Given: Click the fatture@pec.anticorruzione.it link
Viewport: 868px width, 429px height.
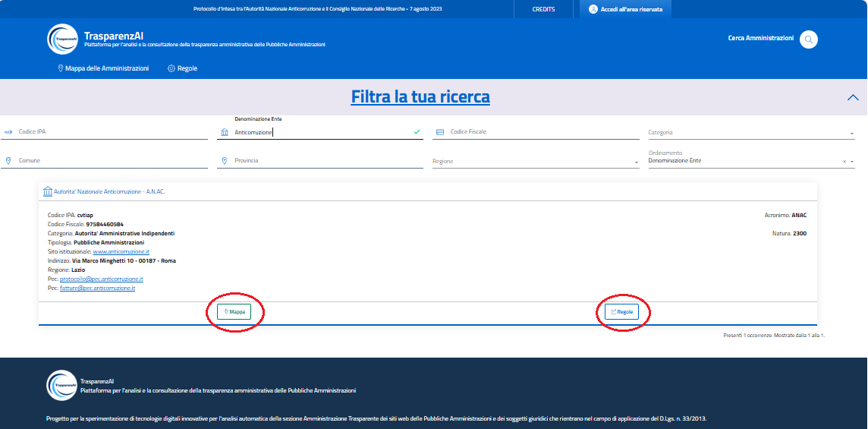Looking at the screenshot, I should point(97,289).
